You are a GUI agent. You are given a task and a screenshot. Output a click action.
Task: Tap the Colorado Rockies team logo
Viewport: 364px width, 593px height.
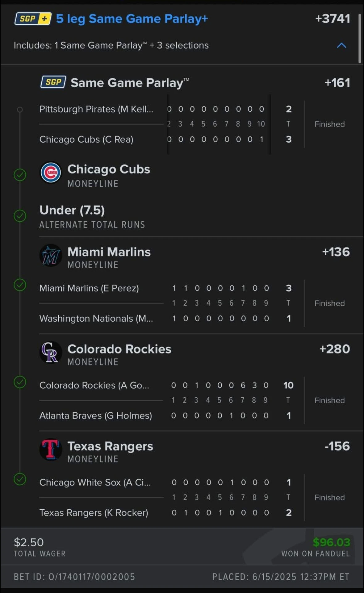[51, 352]
